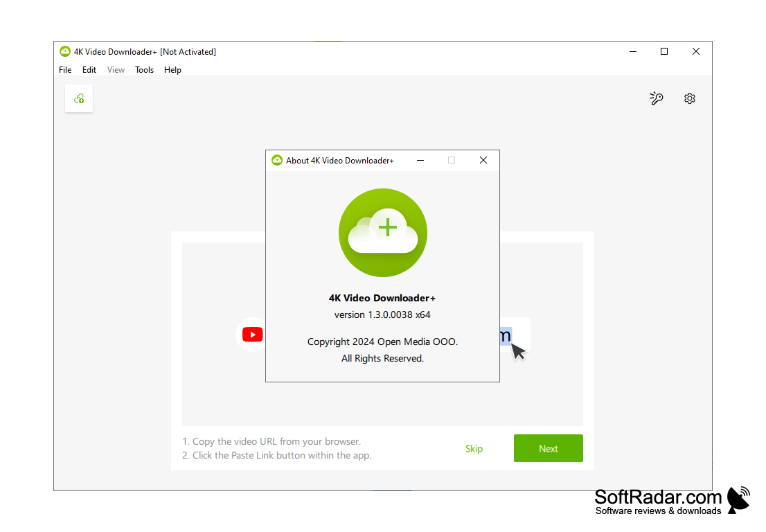Open the File menu
The image size is (766, 532).
pos(65,70)
